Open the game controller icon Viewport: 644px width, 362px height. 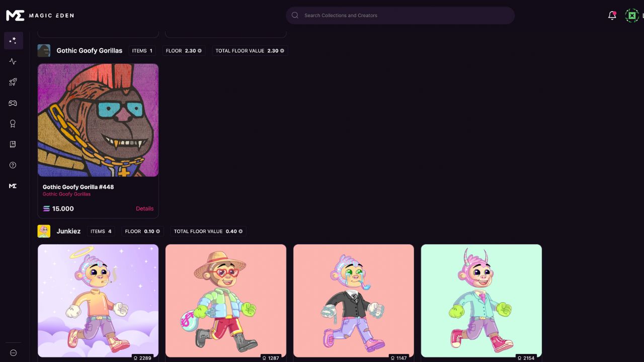click(13, 103)
